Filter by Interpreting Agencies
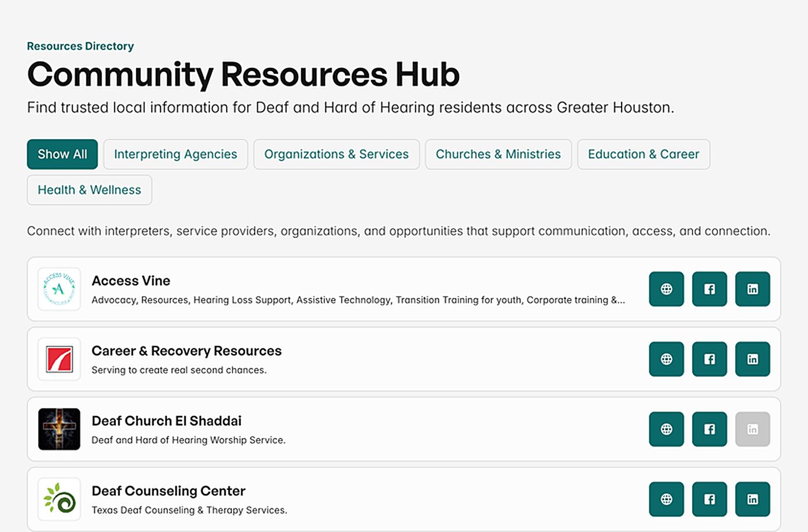This screenshot has height=532, width=808. click(x=175, y=154)
